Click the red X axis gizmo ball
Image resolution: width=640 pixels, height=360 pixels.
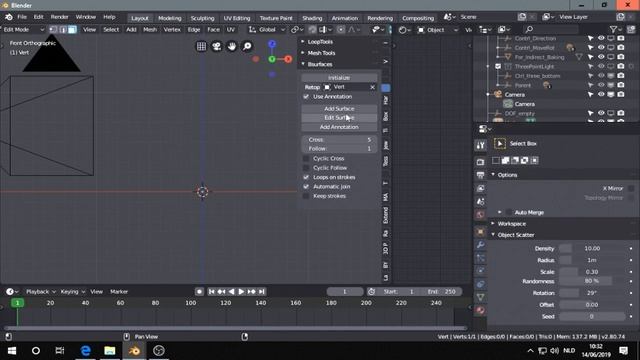coord(288,59)
